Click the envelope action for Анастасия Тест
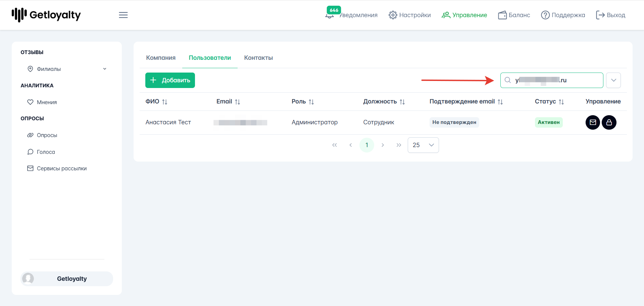Viewport: 644px width, 306px height. [x=593, y=122]
